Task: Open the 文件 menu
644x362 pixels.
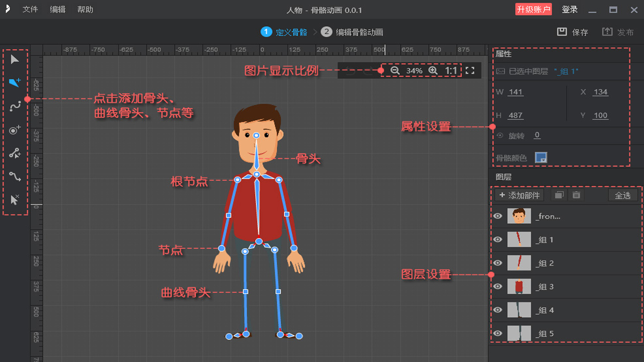Action: (x=30, y=10)
